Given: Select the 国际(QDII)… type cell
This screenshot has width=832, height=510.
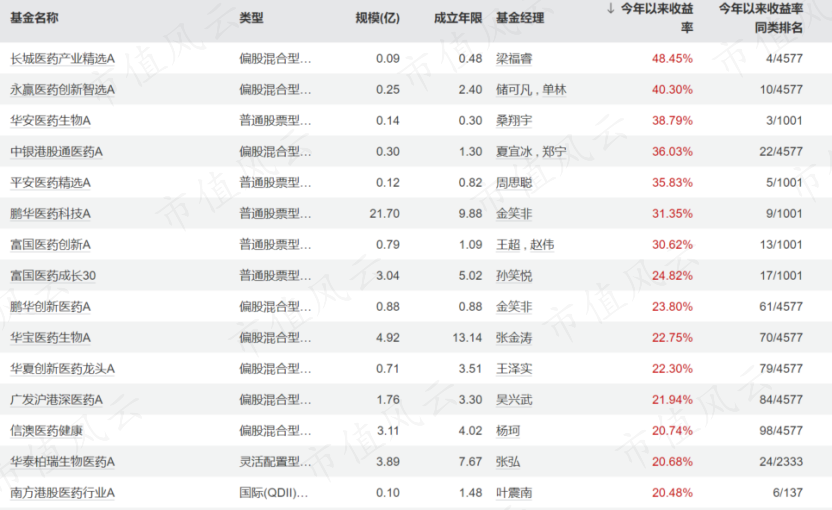Looking at the screenshot, I should click(273, 493).
